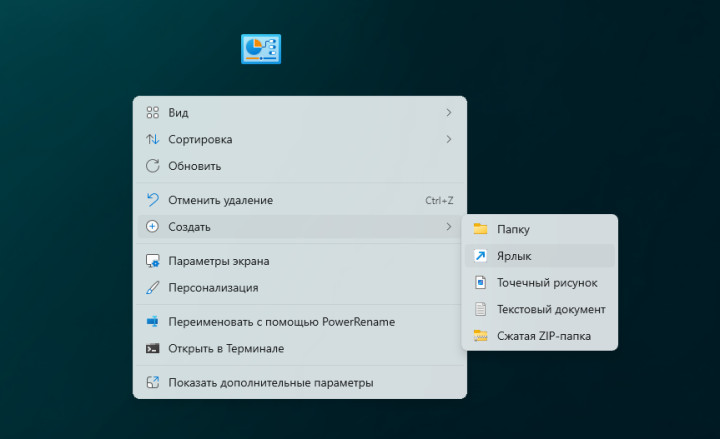Open the Control Panel desktop icon
The width and height of the screenshot is (720, 439).
pyautogui.click(x=261, y=49)
